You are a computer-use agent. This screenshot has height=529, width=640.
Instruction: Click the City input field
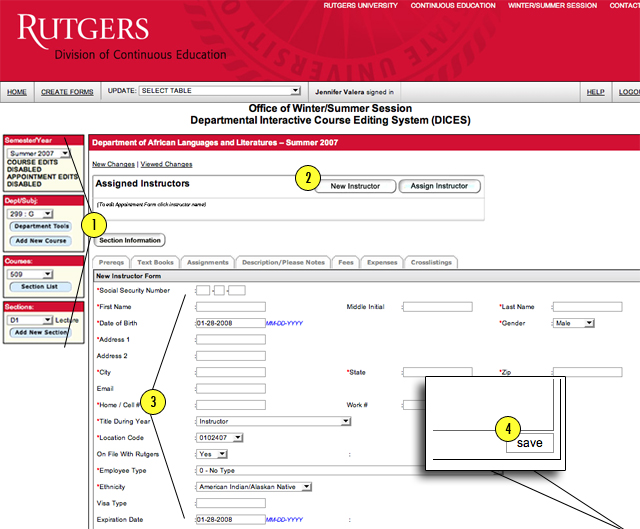point(231,372)
